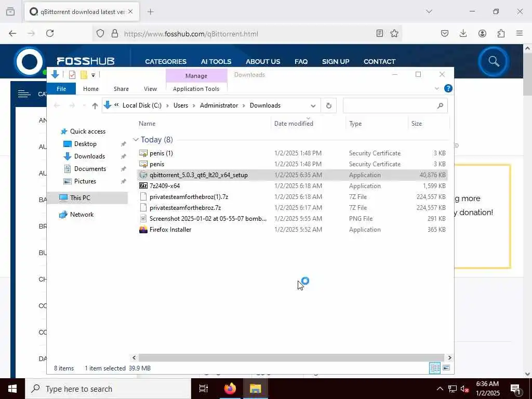Open Firefox account icon
Viewport: 532px width, 399px height.
482,33
